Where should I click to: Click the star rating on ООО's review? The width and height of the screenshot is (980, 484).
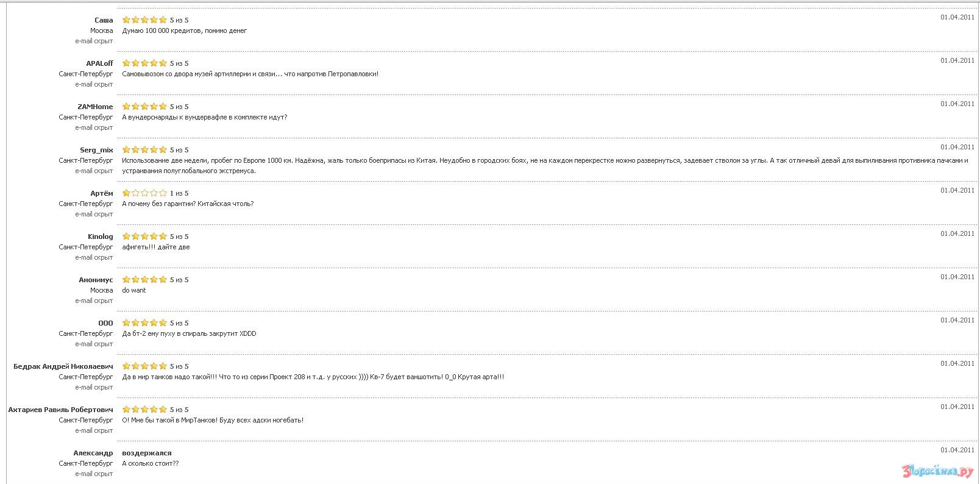tap(144, 323)
